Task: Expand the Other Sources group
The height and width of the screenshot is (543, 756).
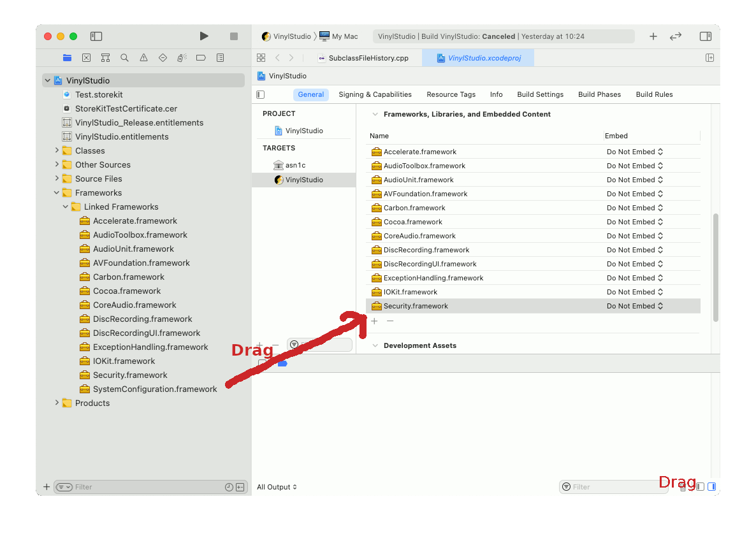Action: 57,164
